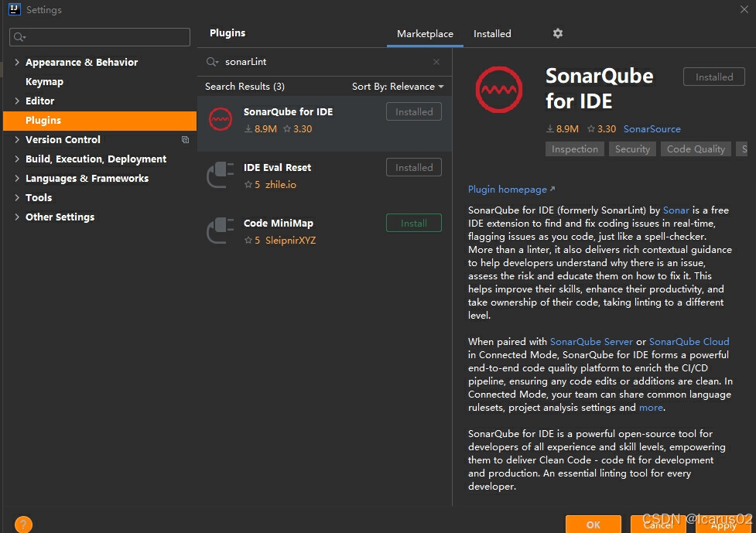Screen dimensions: 756x533
Task: Click the plugin search magnifier icon
Action: click(x=212, y=62)
